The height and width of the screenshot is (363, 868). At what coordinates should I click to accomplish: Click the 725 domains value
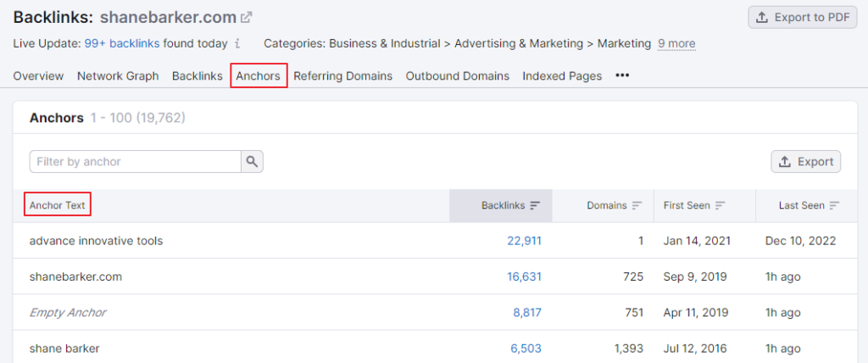tap(634, 276)
